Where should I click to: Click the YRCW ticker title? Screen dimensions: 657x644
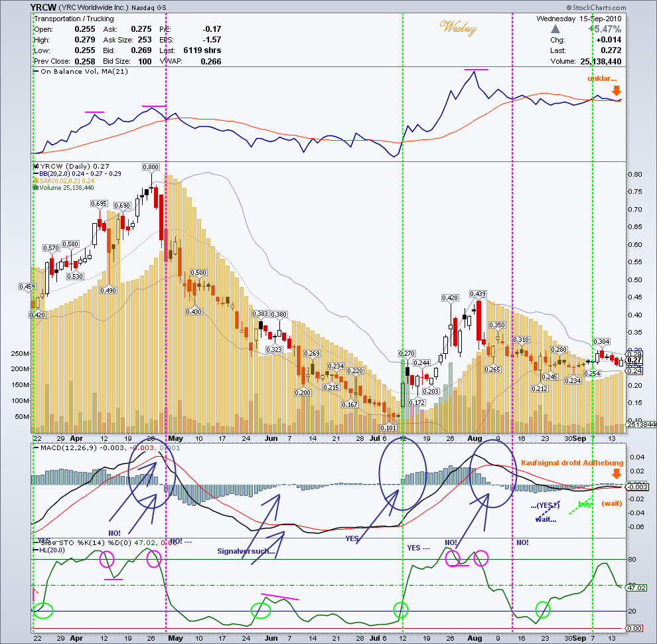pyautogui.click(x=43, y=7)
